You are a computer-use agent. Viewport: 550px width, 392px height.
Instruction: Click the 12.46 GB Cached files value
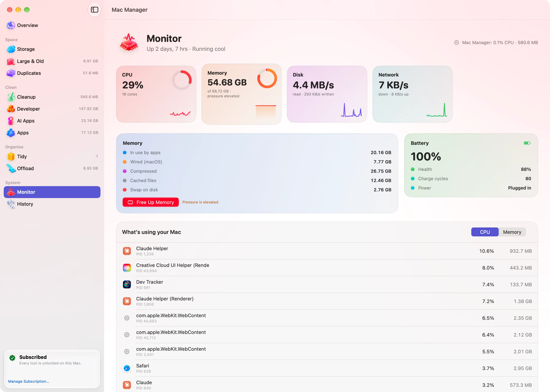pyautogui.click(x=381, y=181)
